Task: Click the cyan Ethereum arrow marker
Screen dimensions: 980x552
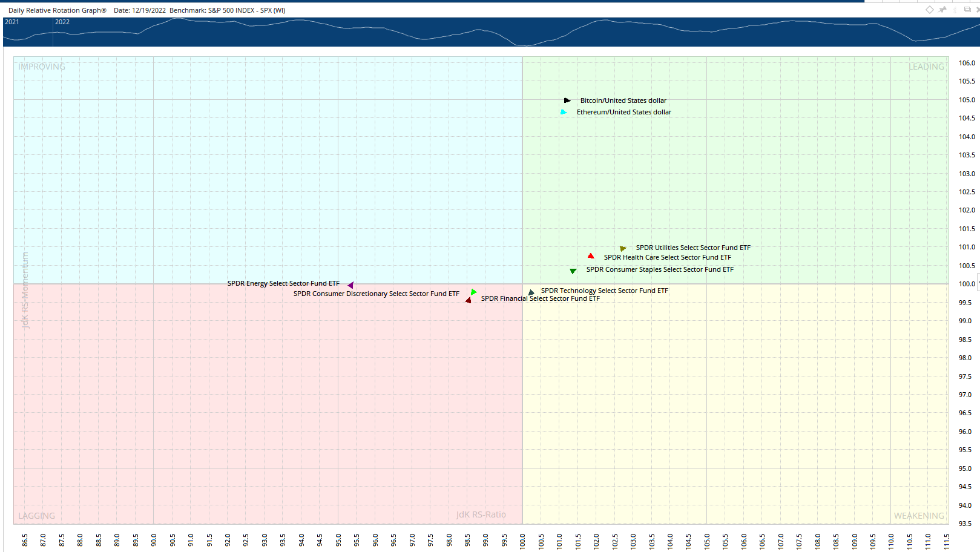Action: [564, 112]
